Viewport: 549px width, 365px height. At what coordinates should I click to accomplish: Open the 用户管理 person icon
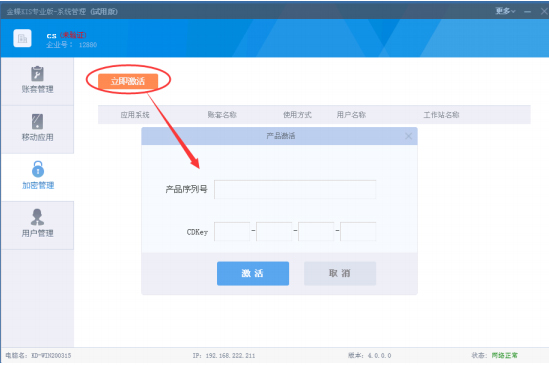click(x=37, y=217)
